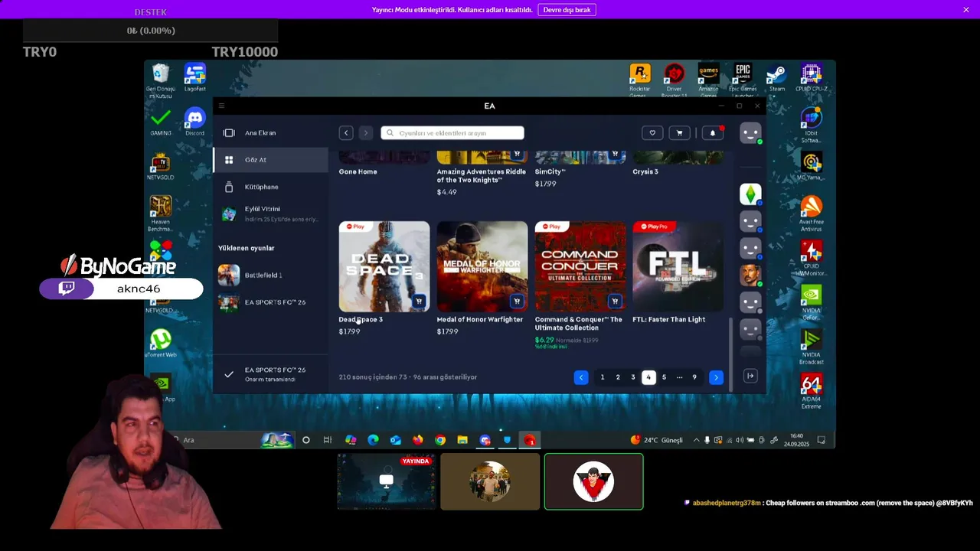Go to Ana Ekran in EA sidebar
Screen dimensions: 980x551
point(271,133)
